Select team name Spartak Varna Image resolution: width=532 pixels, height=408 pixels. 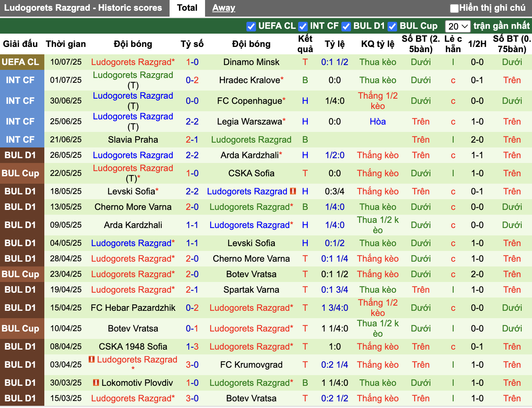point(251,290)
